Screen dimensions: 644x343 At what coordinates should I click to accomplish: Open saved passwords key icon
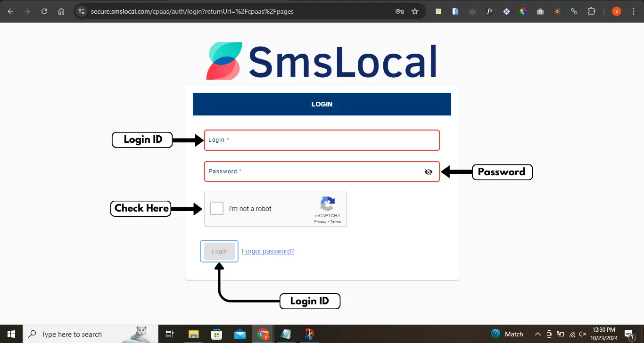click(x=400, y=11)
